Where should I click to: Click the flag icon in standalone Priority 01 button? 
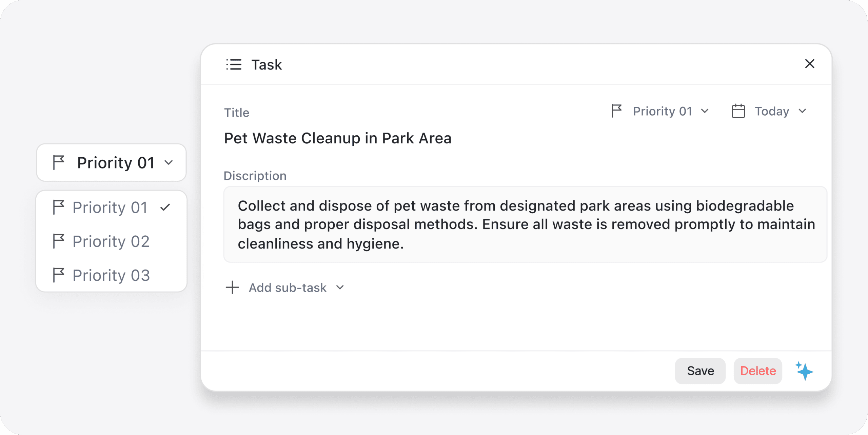pos(58,162)
